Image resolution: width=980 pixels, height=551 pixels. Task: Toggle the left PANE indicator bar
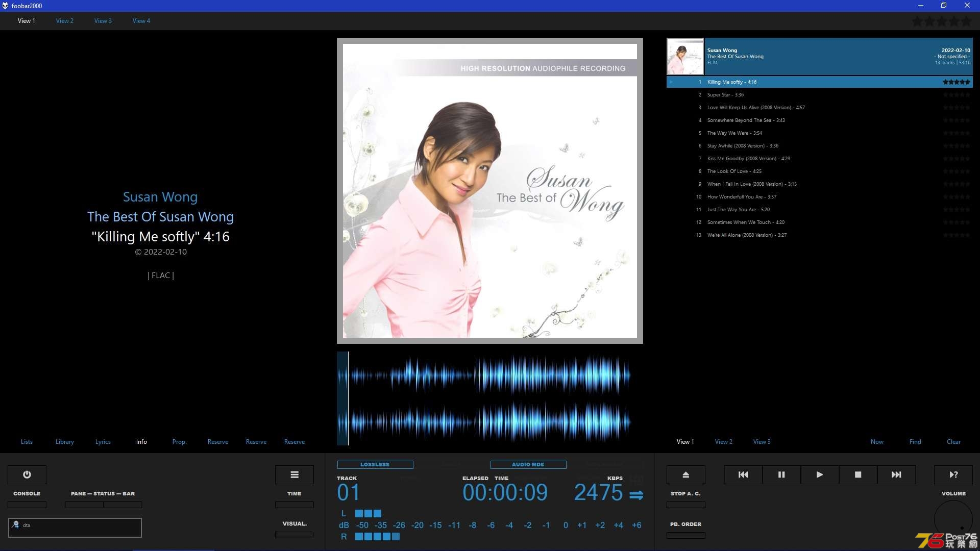[84, 505]
